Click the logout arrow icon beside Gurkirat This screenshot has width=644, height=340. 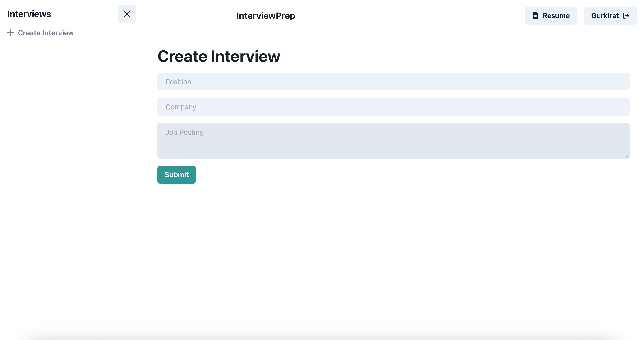(x=626, y=16)
